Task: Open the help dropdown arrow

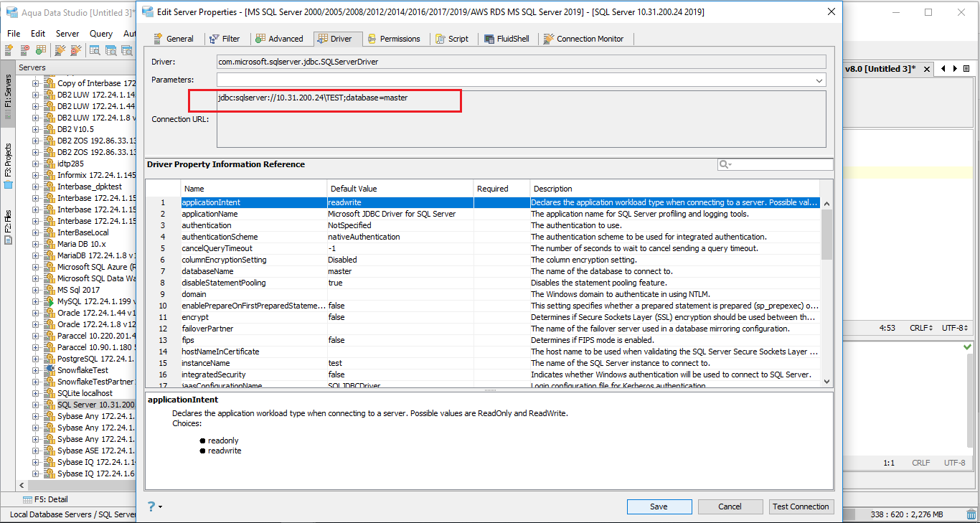Action: click(x=160, y=507)
